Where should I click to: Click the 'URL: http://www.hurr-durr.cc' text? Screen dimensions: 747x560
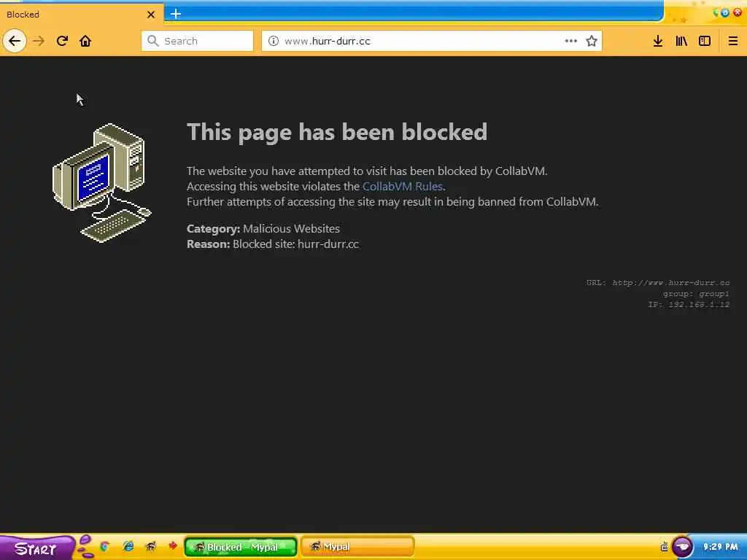(x=658, y=282)
